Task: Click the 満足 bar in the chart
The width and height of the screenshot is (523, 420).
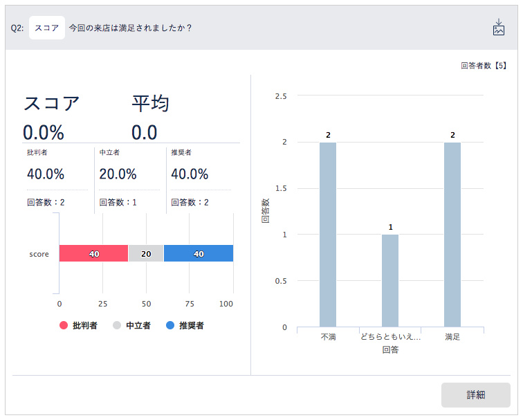Action: pyautogui.click(x=452, y=235)
